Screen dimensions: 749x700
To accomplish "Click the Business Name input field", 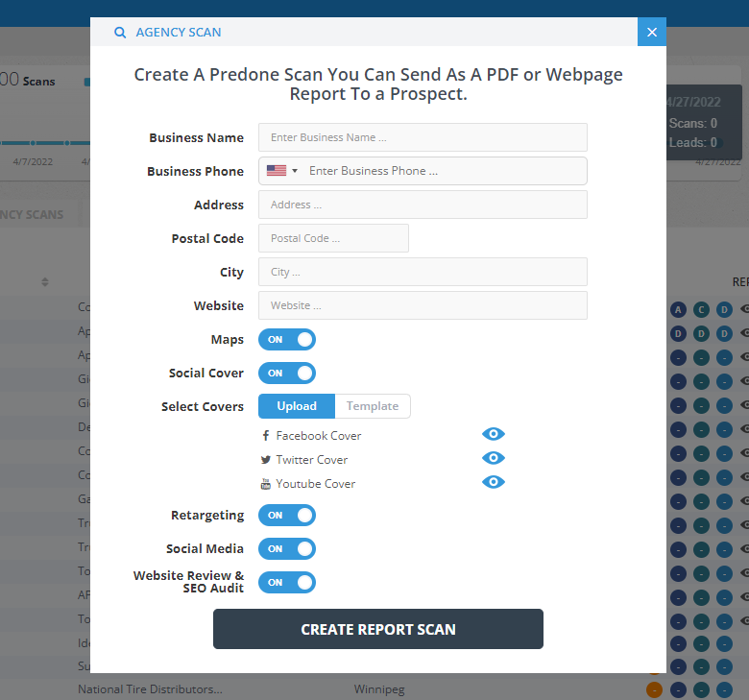I will [423, 137].
